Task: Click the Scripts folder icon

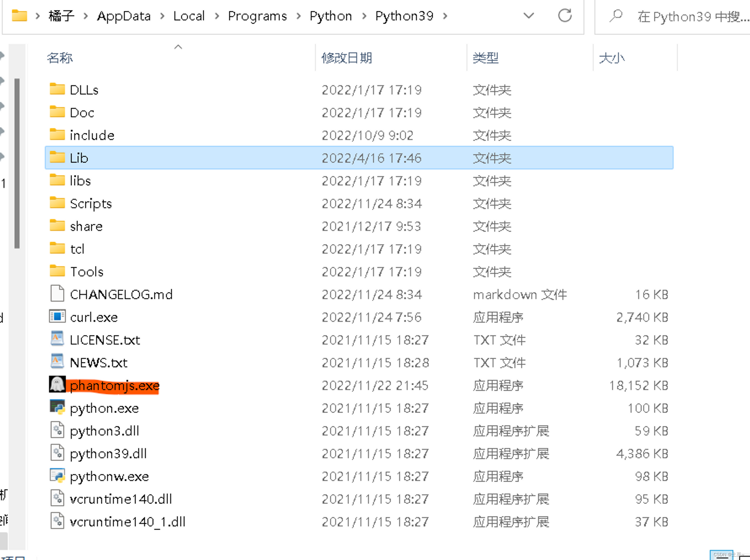Action: [57, 203]
